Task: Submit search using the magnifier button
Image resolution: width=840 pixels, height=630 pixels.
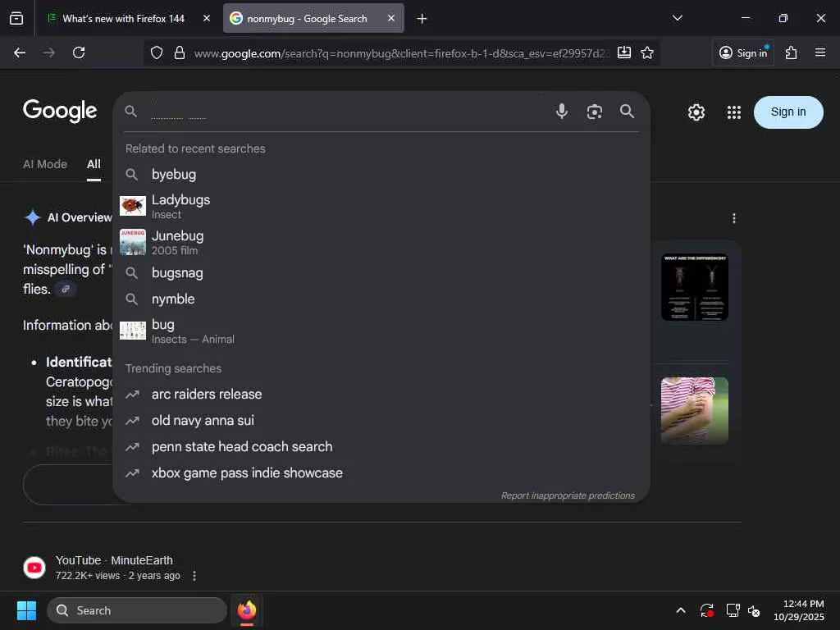Action: click(x=627, y=112)
